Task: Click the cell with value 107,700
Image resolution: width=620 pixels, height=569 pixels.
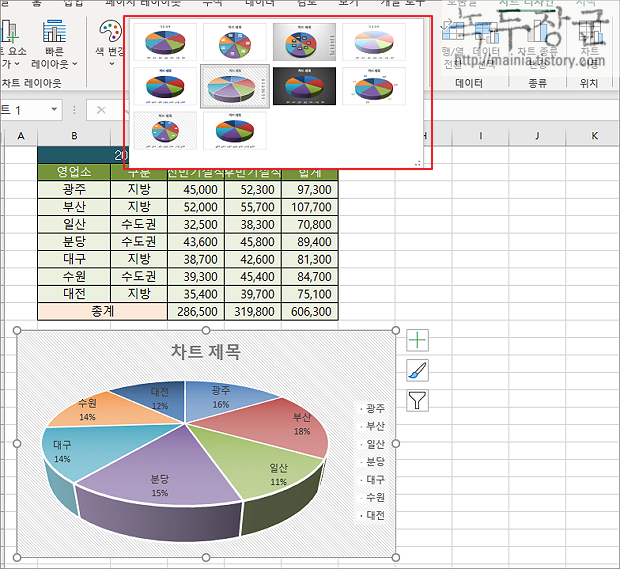Action: [x=310, y=207]
